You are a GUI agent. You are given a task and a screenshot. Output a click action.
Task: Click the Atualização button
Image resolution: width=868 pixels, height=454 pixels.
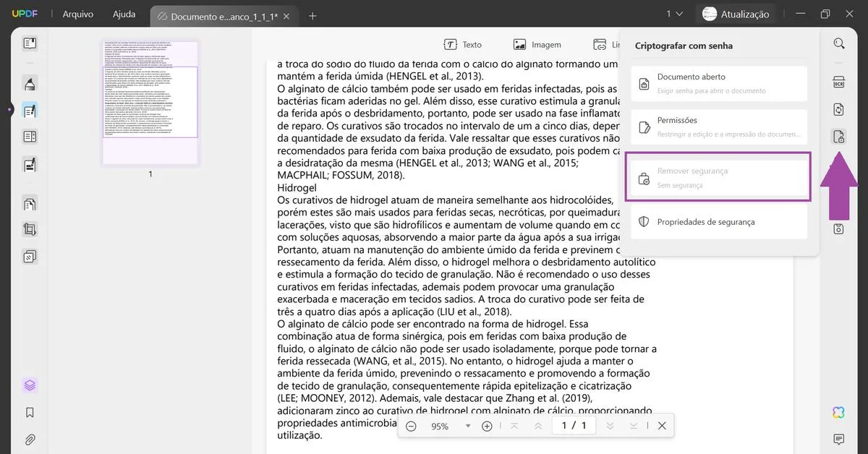coord(736,14)
